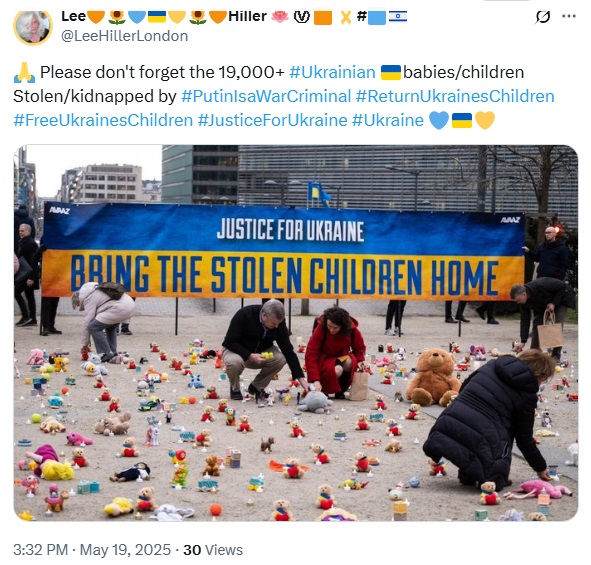Open the #FreeUkrainesChildren hashtag

tap(103, 121)
